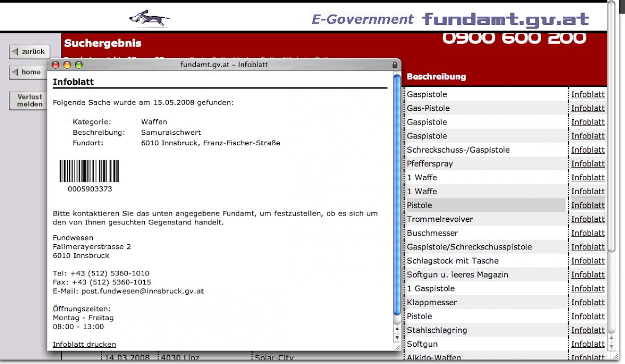The image size is (625, 364).
Task: Go back using the zurück button
Action: [30, 52]
